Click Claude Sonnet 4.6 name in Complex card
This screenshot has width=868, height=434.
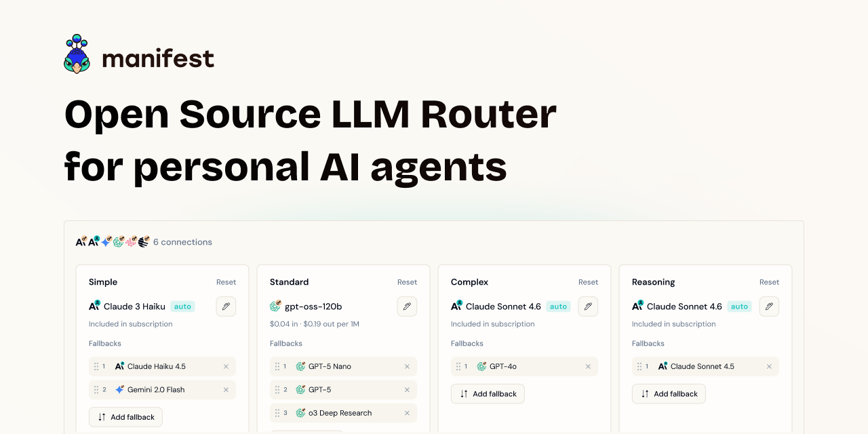[503, 307]
